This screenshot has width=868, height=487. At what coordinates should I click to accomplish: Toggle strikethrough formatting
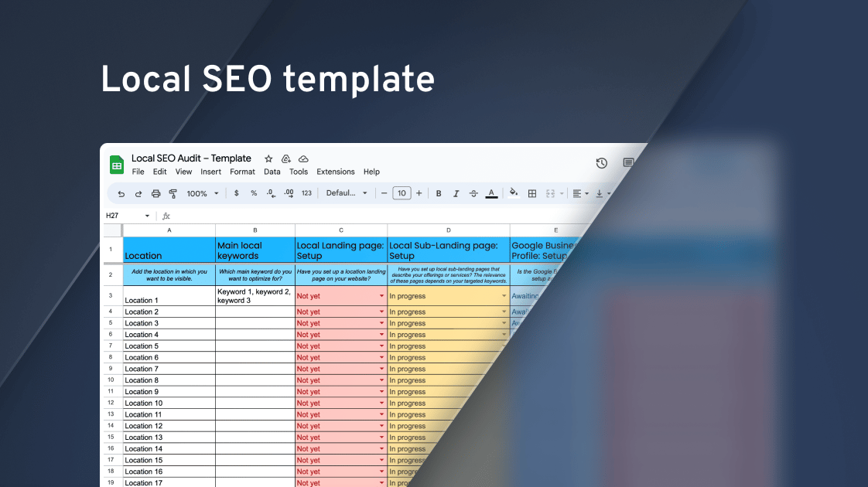pos(473,194)
